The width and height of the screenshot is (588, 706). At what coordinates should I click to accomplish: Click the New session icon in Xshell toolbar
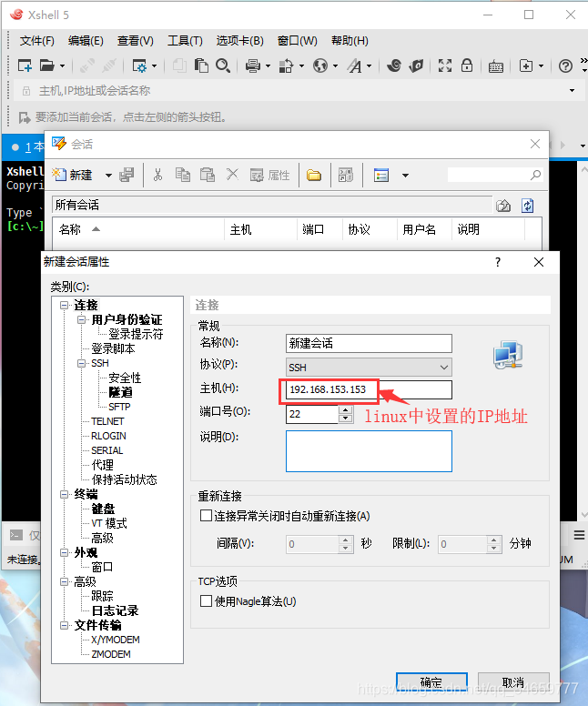click(x=25, y=66)
